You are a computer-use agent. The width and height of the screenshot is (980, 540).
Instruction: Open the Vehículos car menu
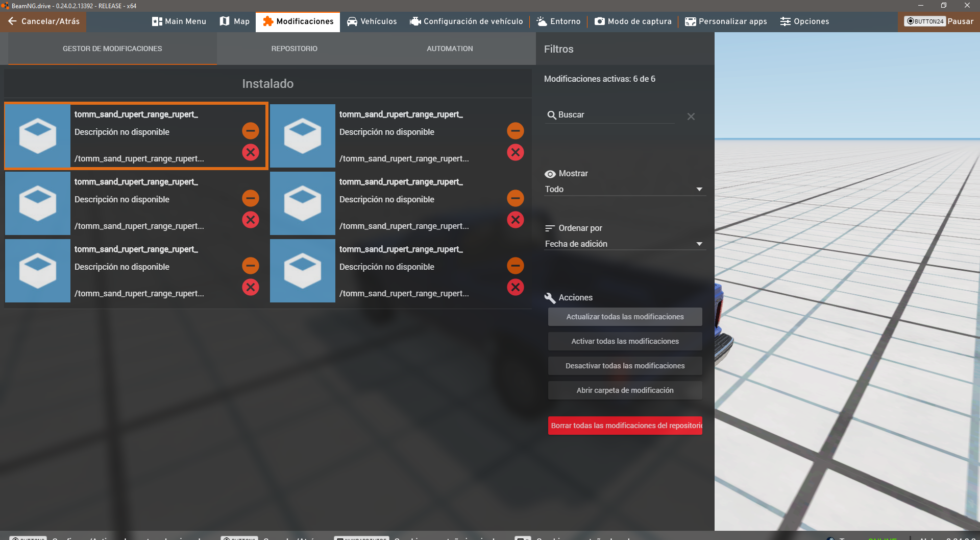point(372,21)
